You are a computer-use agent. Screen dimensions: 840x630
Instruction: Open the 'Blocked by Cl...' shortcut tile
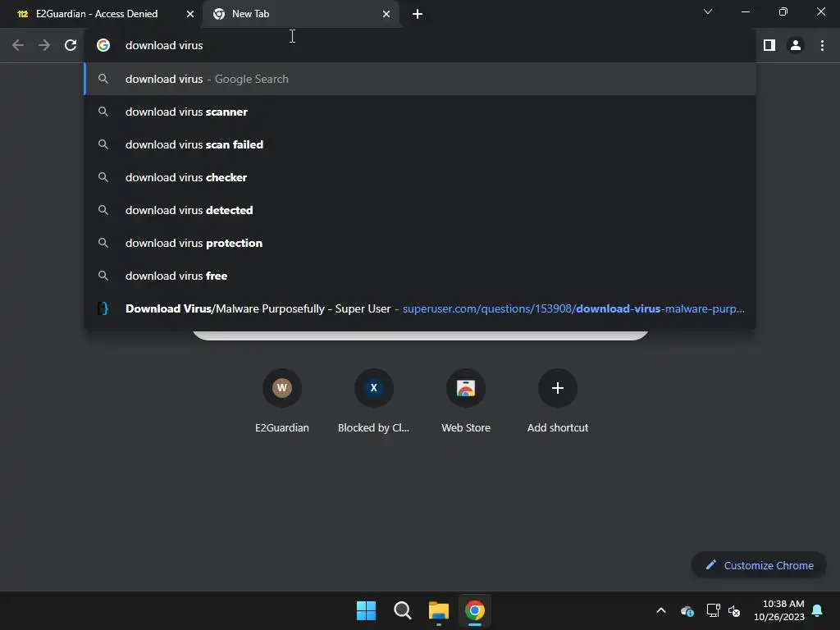(374, 399)
